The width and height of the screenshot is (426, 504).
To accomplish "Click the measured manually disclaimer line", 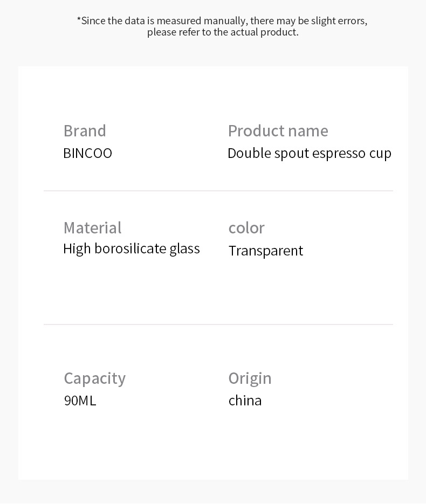I will [x=222, y=21].
